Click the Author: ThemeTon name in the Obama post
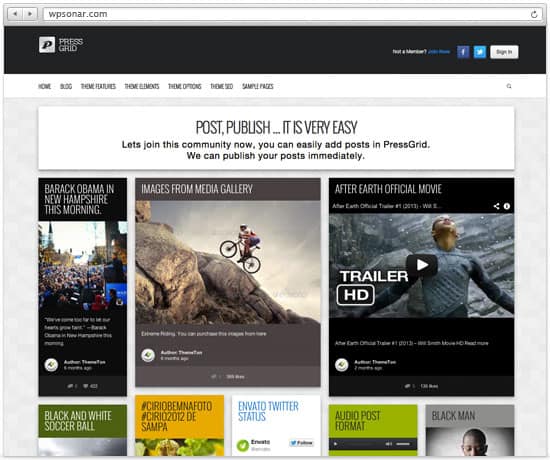 [84, 362]
